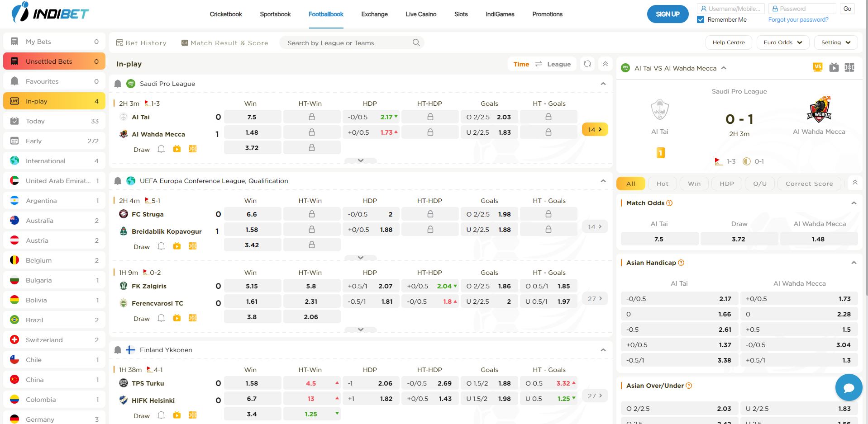Click the Username/Mobile input field
Screen dimensions: 868x424
coord(731,9)
